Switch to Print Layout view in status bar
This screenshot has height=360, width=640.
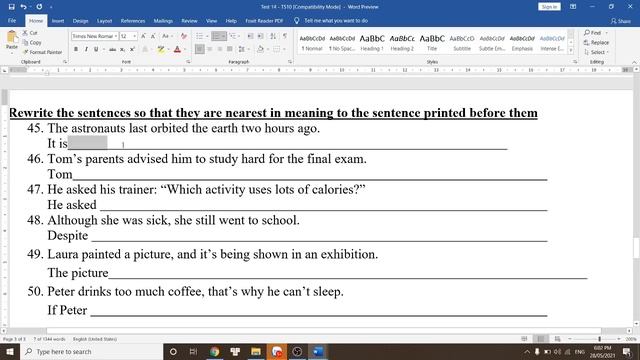tap(540, 339)
